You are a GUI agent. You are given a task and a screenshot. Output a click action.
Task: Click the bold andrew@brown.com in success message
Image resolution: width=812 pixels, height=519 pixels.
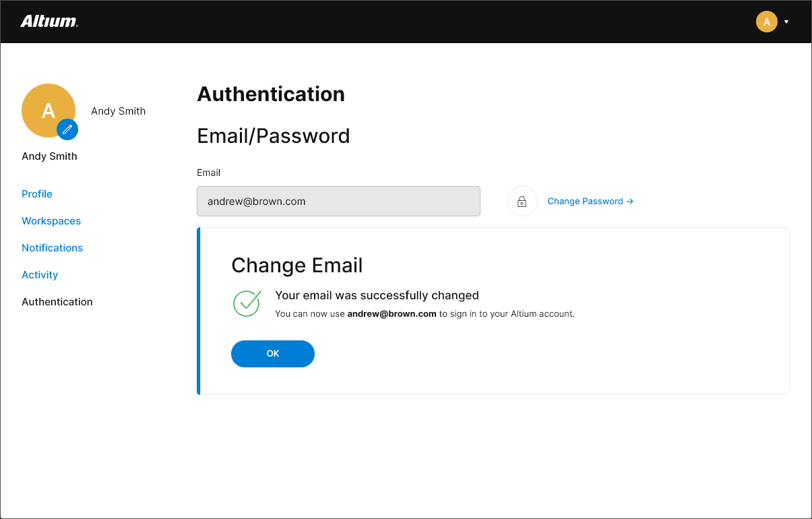[392, 314]
